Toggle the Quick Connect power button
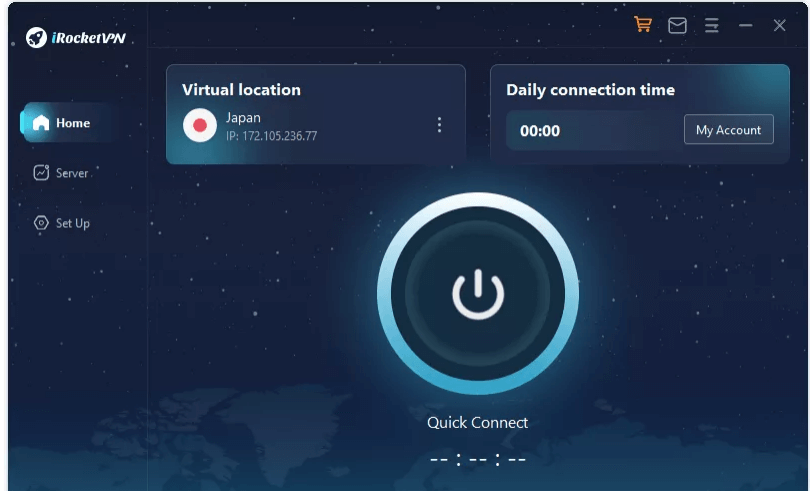This screenshot has width=810, height=491. (x=478, y=294)
